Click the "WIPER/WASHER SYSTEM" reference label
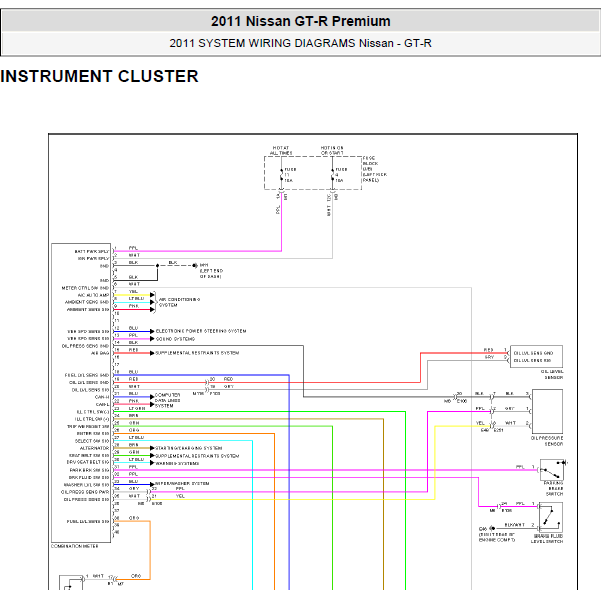601x590 pixels. pyautogui.click(x=182, y=484)
